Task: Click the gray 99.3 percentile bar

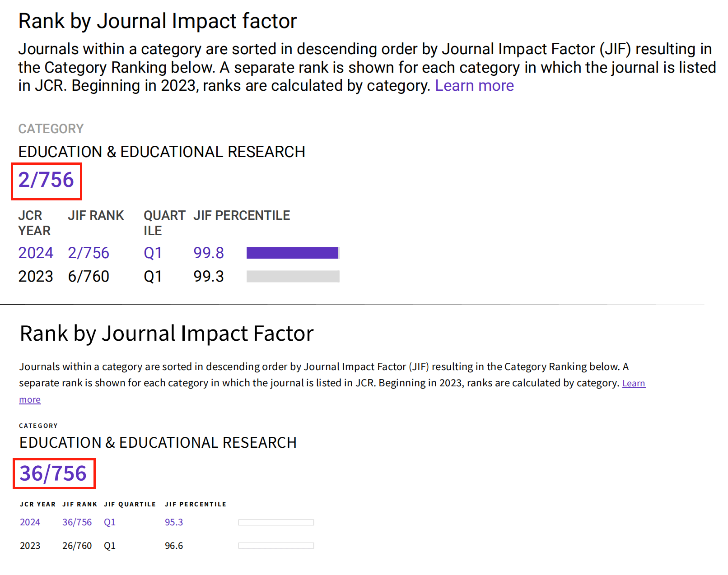Action: [293, 276]
